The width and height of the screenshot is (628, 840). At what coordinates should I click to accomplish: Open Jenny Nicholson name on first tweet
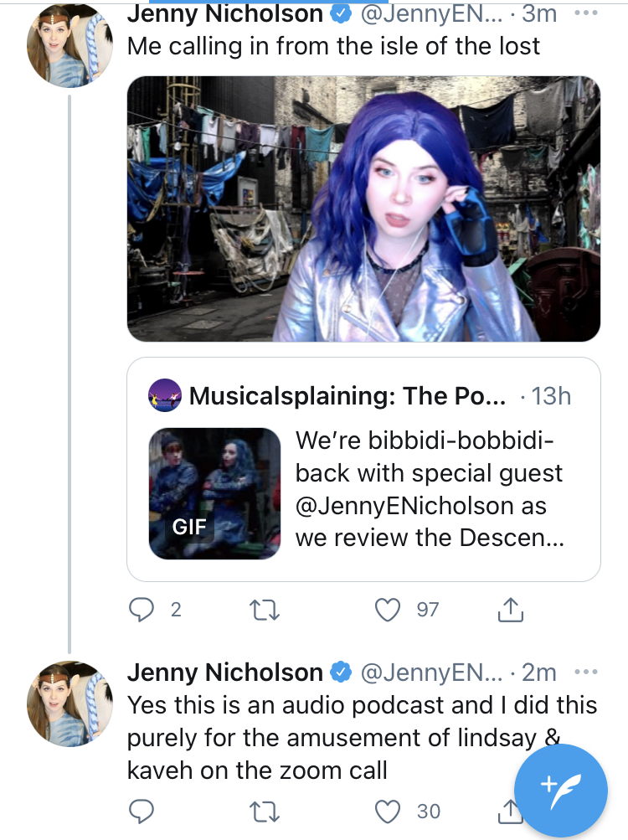tap(225, 13)
